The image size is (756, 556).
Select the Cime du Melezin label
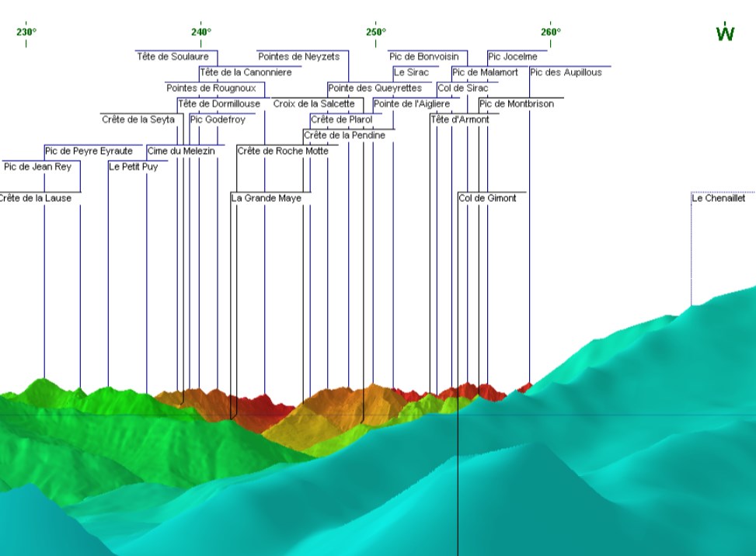point(181,151)
